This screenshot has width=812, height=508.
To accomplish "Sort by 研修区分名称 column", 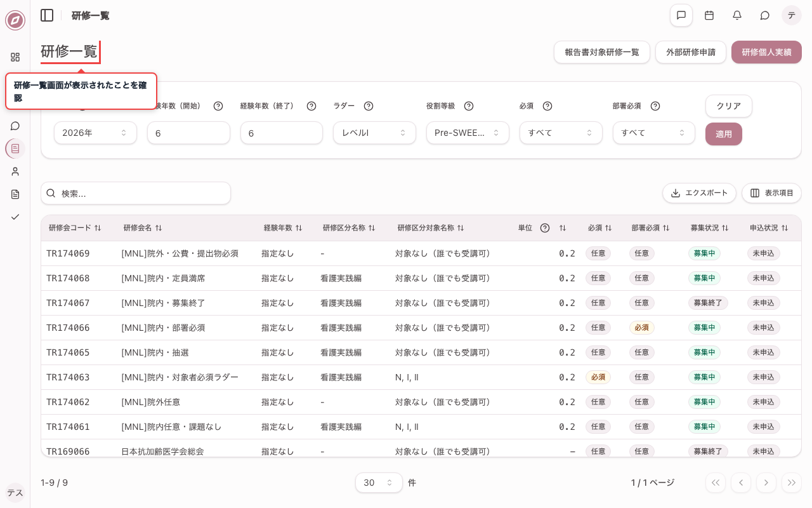I will [x=349, y=228].
